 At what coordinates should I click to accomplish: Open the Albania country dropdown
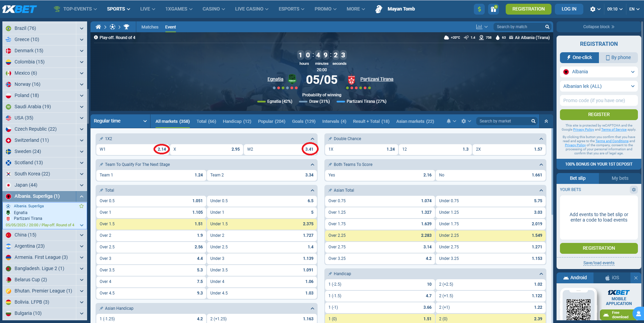[x=599, y=72]
